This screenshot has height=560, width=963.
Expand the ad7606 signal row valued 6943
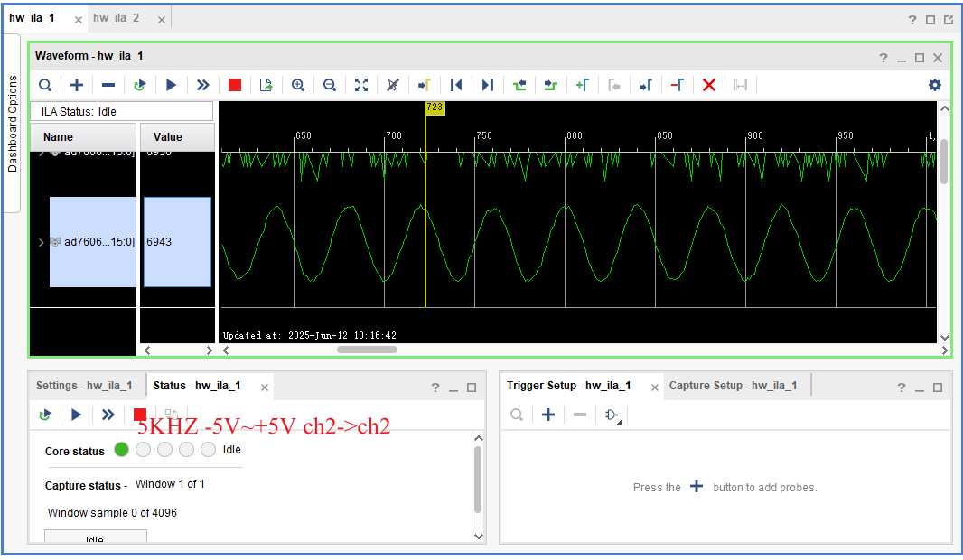pos(42,243)
